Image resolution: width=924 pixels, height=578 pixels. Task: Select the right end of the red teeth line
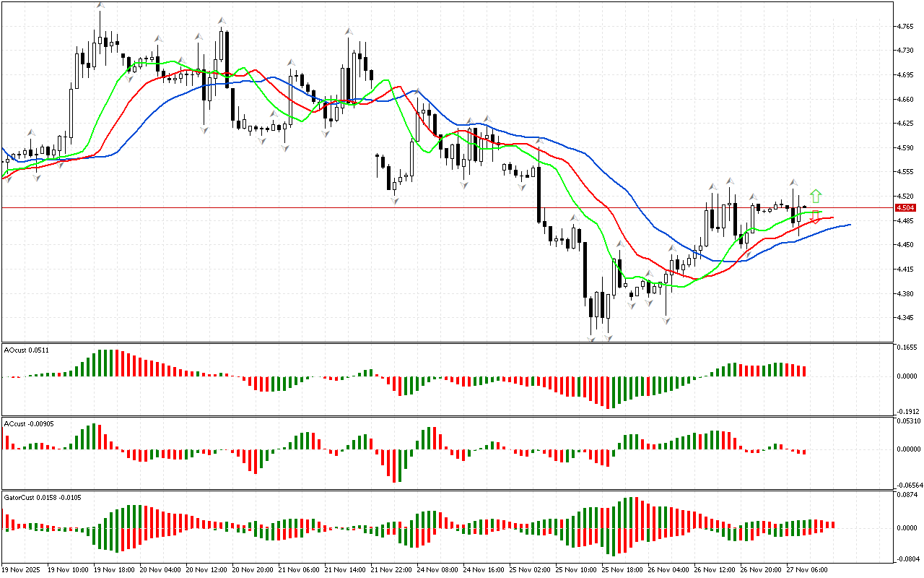click(832, 217)
